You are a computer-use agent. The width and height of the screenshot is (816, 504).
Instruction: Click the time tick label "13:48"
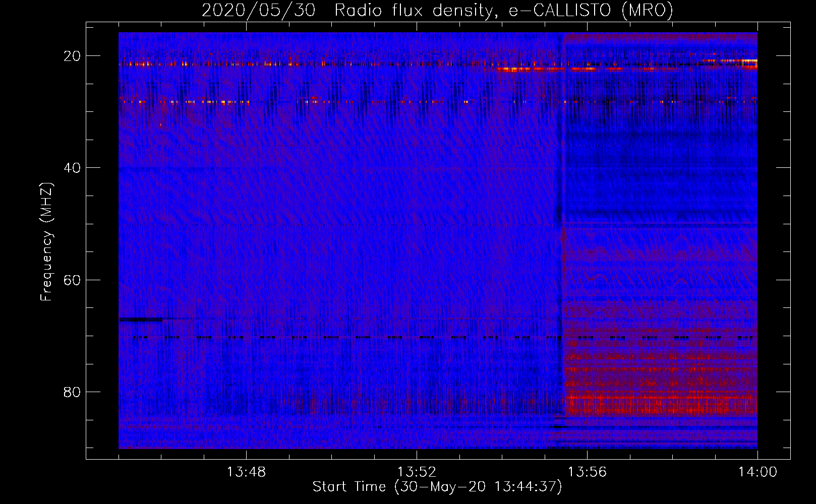tap(246, 472)
